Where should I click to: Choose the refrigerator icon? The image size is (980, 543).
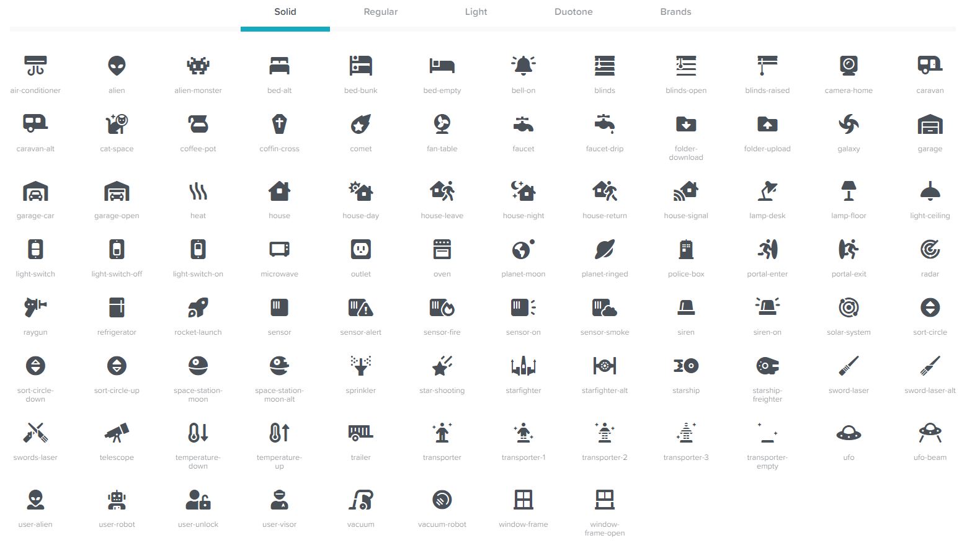[x=117, y=307]
